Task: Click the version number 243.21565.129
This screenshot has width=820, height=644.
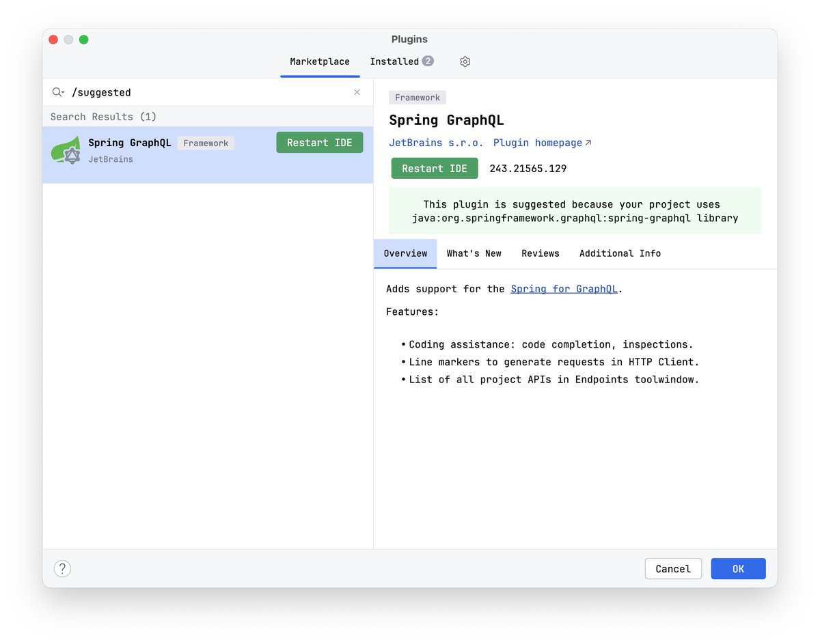Action: tap(528, 169)
